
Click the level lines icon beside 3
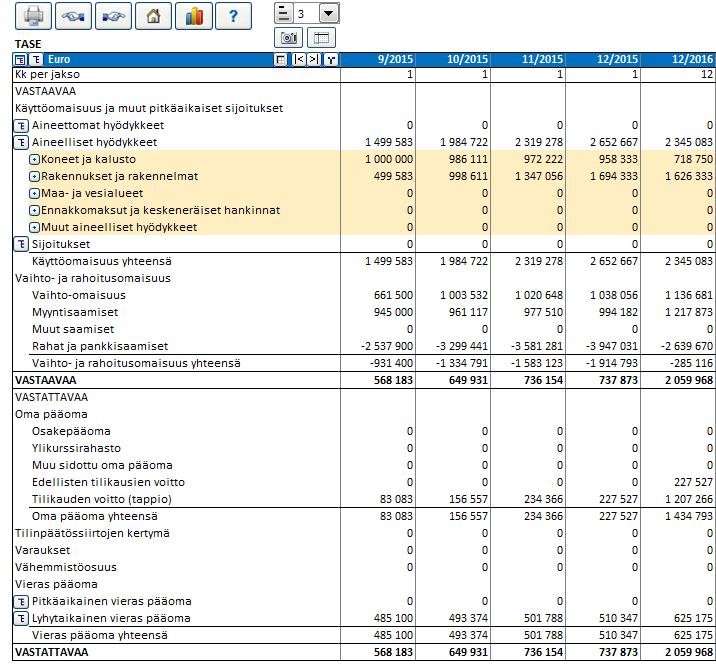[x=284, y=14]
